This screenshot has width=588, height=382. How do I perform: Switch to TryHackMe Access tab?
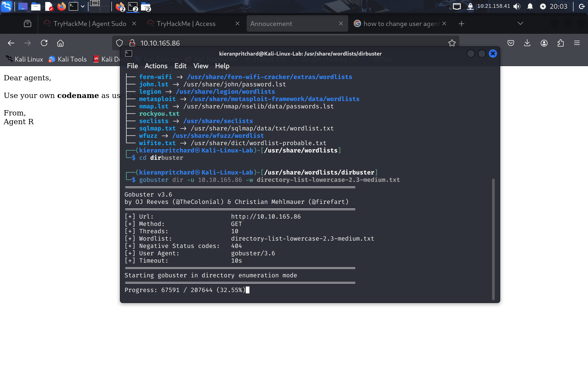click(186, 24)
